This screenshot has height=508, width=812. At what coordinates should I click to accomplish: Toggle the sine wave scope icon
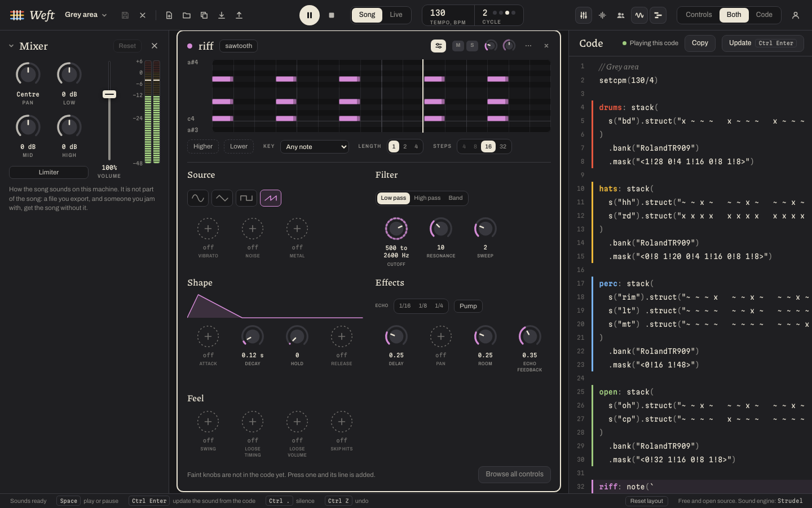[639, 15]
